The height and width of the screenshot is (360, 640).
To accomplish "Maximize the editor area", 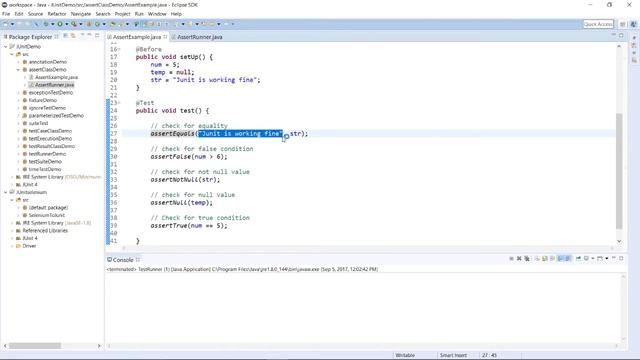I will (621, 36).
